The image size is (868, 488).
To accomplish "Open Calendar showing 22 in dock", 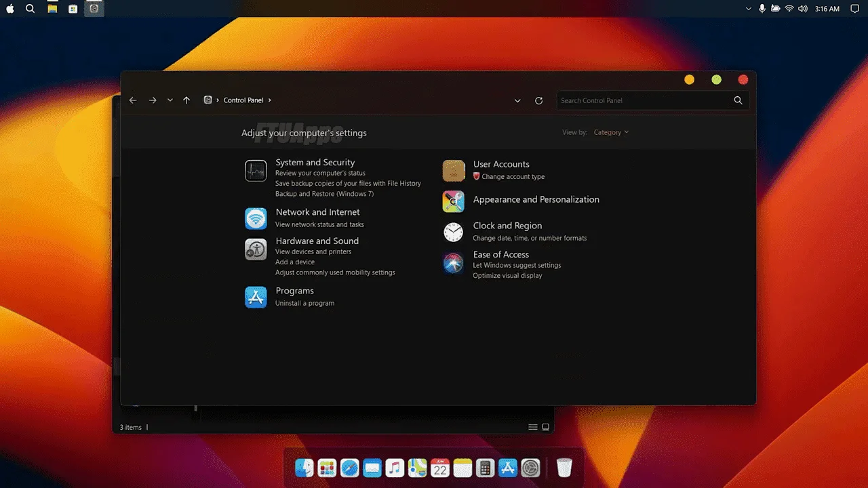I will [x=440, y=468].
